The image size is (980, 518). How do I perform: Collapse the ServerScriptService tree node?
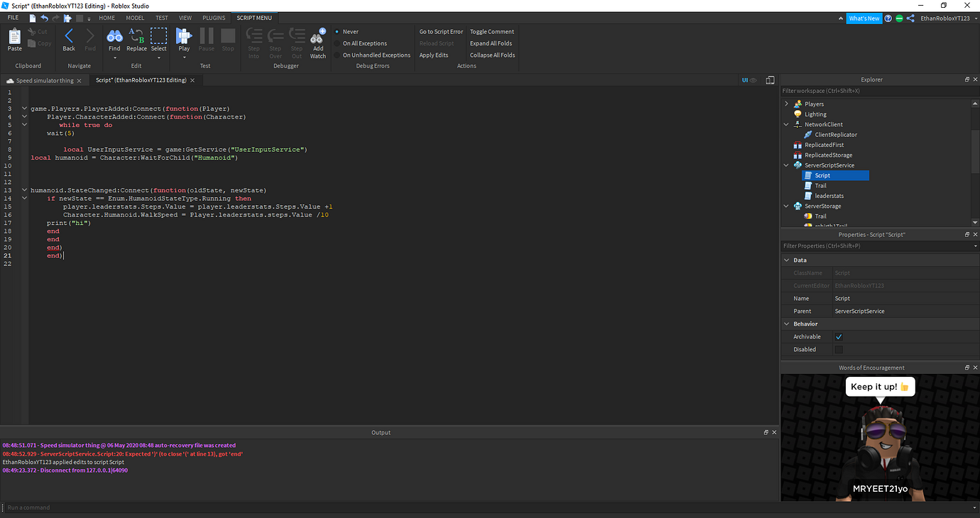click(786, 165)
